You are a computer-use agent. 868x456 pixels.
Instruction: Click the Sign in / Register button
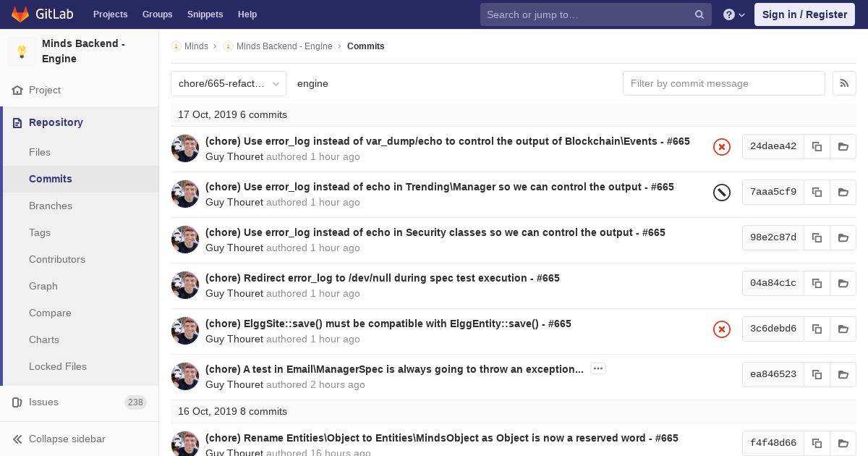(x=804, y=14)
